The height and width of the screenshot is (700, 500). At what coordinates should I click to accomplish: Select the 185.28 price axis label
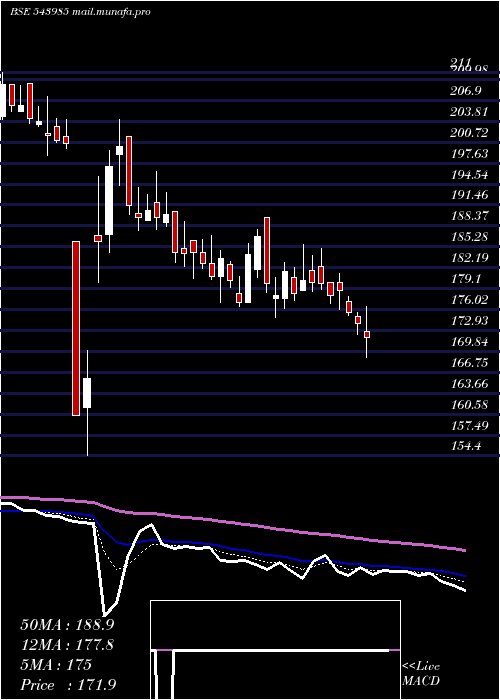(469, 237)
